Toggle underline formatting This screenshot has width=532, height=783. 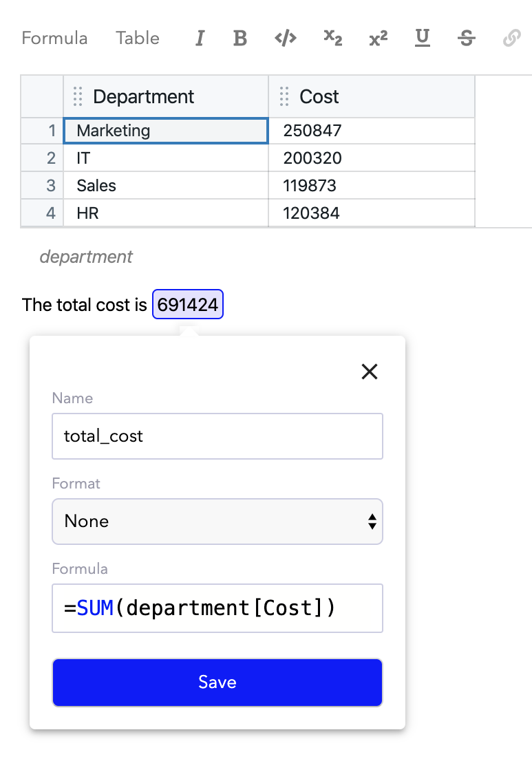[x=423, y=39]
